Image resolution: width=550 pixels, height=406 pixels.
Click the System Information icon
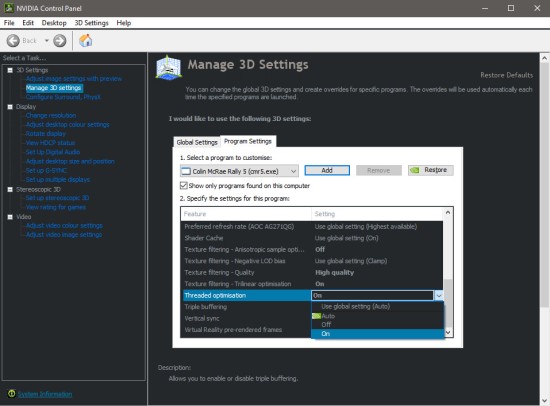[x=12, y=394]
